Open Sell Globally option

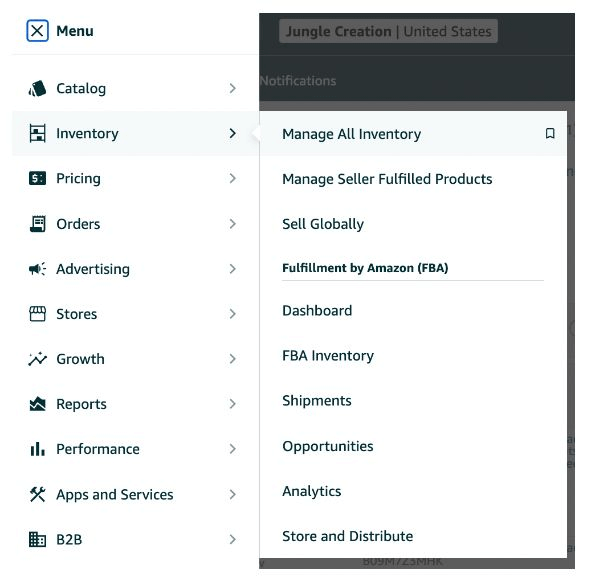tap(322, 224)
